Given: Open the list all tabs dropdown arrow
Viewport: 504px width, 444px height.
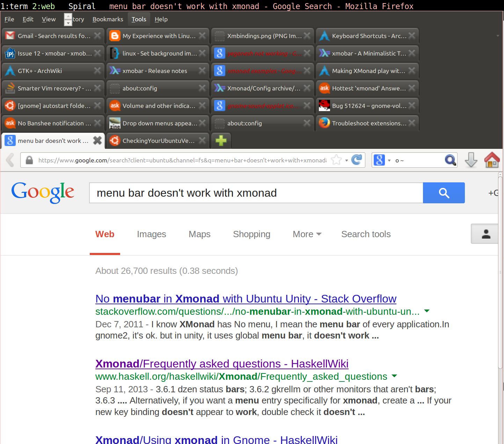Looking at the screenshot, I should point(498,36).
